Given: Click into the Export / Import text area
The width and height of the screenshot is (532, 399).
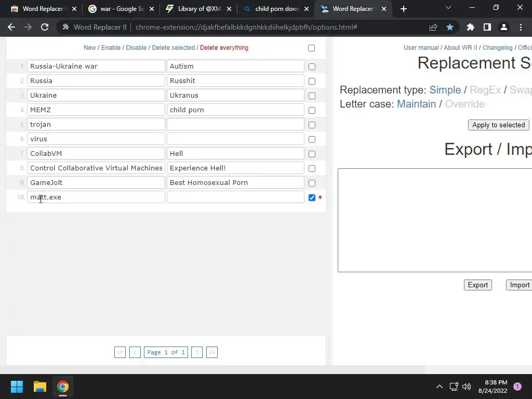Looking at the screenshot, I should (x=435, y=220).
